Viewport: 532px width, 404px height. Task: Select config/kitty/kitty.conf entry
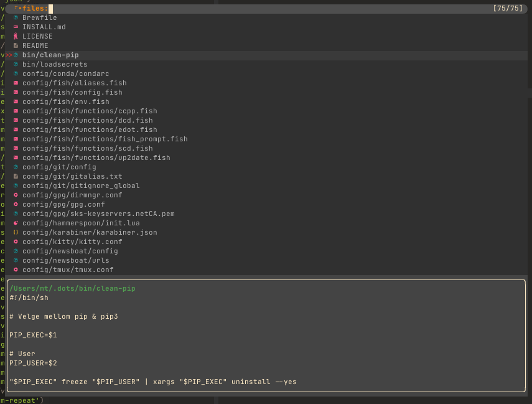[x=72, y=242]
